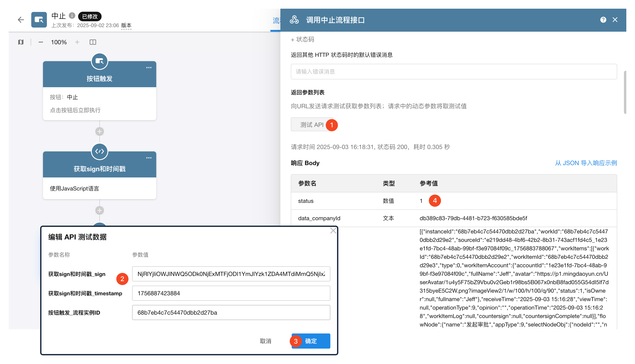Screen dimensions: 635x364
Task: Click the + 状态码 add link
Action: (x=303, y=39)
